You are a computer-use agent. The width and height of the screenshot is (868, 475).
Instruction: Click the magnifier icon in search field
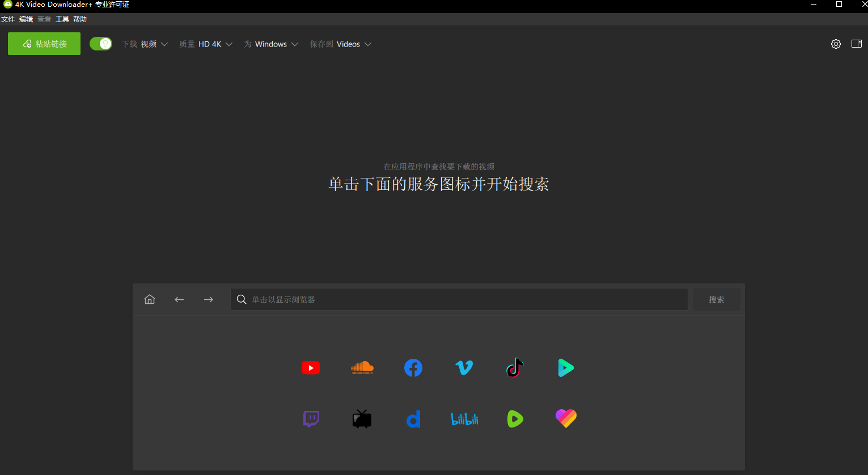[242, 299]
